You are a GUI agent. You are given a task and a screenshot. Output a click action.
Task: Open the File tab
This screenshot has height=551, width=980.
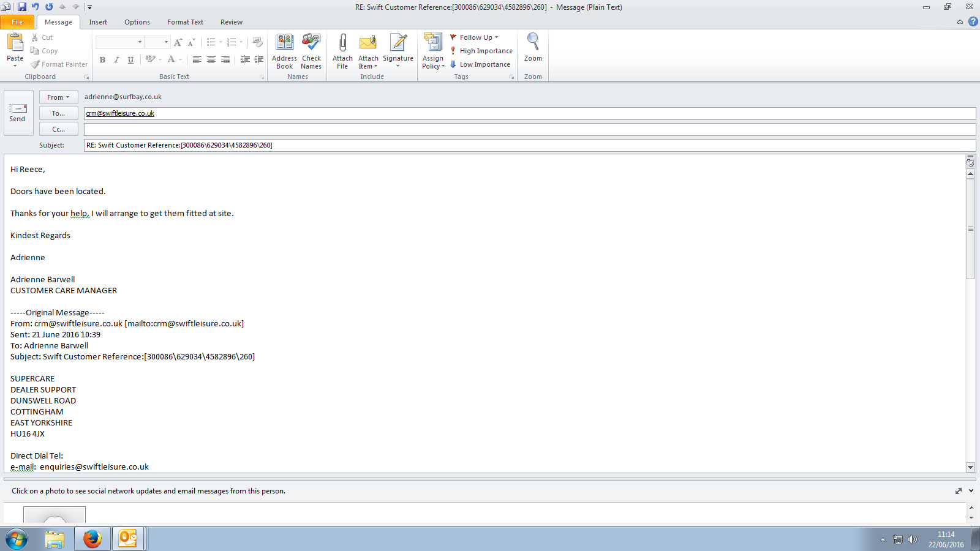17,22
